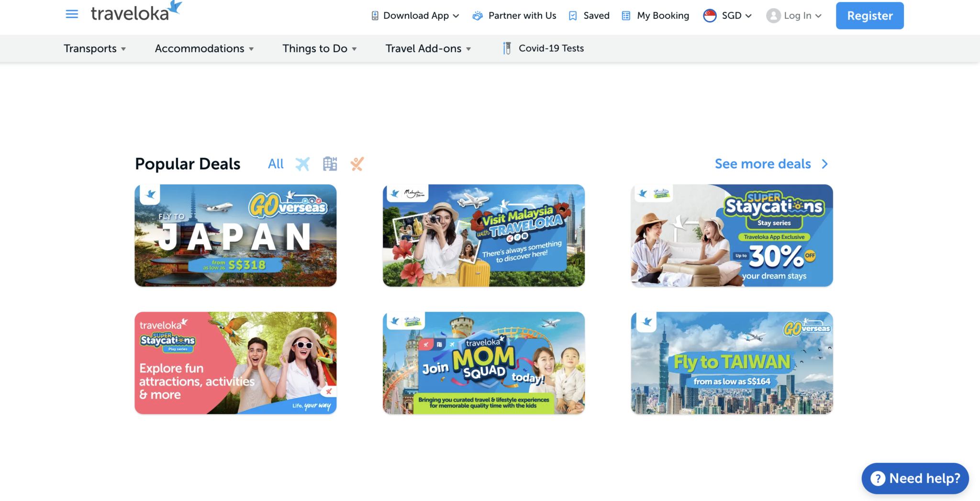Click the Need help question mark icon
The image size is (980, 501).
[x=878, y=478]
